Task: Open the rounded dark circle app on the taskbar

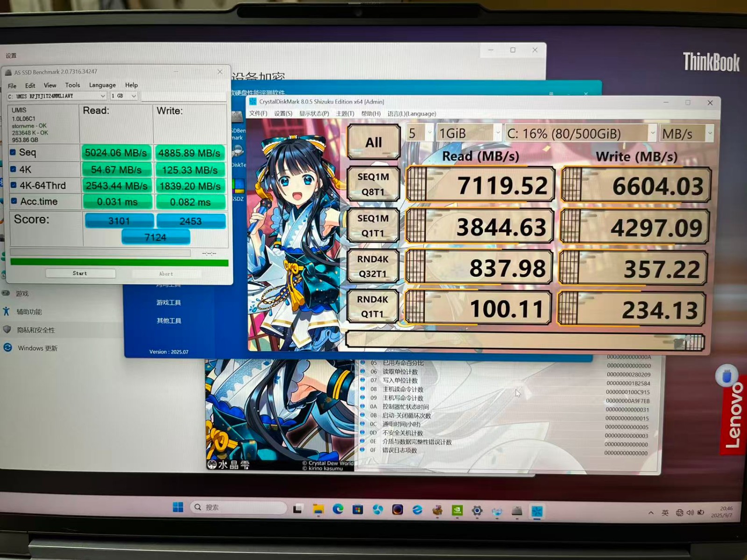Action: pyautogui.click(x=397, y=510)
